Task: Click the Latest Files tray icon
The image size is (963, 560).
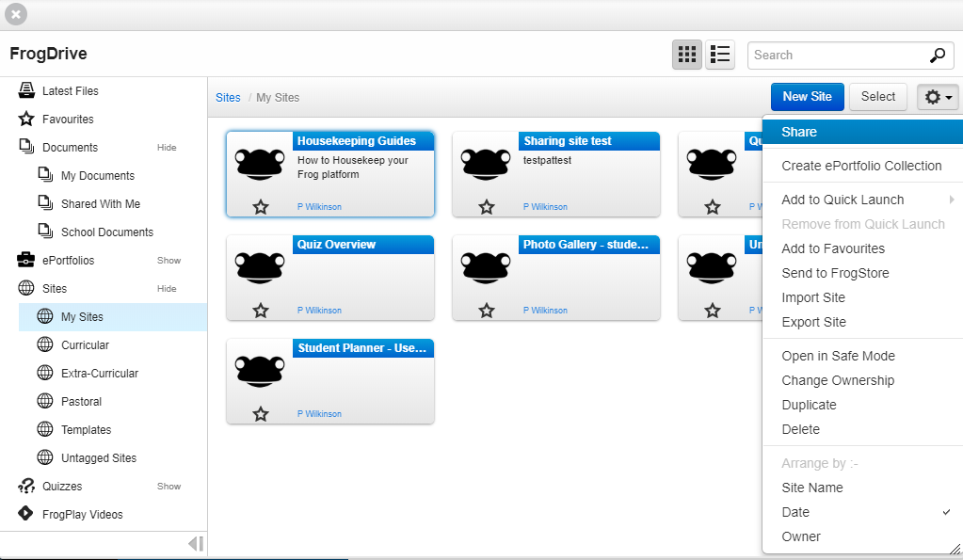Action: pyautogui.click(x=26, y=90)
